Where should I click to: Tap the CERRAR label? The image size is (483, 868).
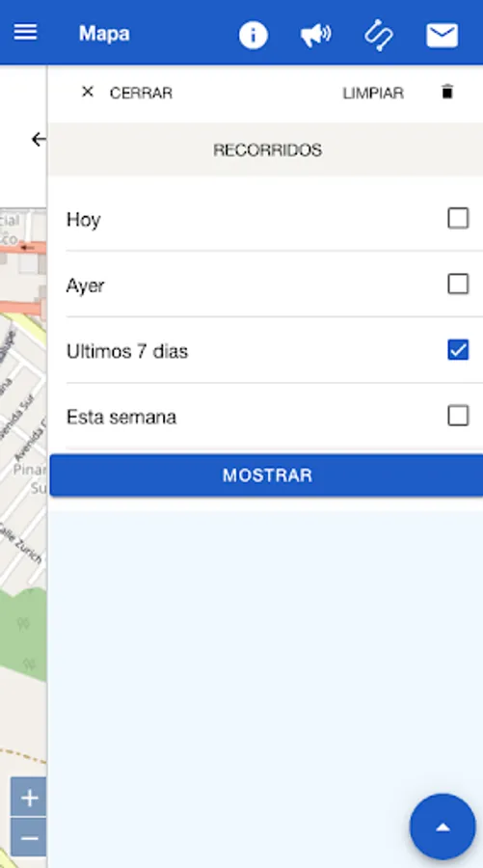[x=141, y=93]
